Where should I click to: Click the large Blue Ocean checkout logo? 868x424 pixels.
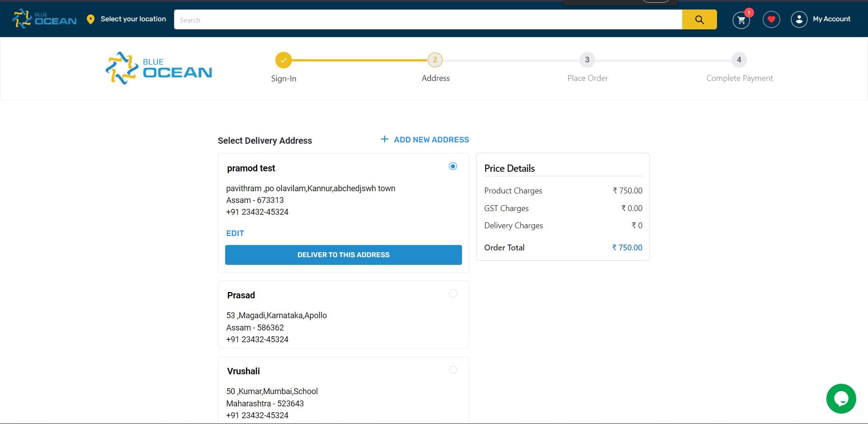pos(159,68)
